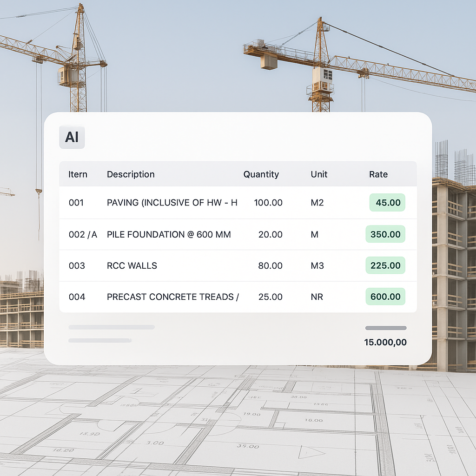Click the Rate column header
Image resolution: width=476 pixels, height=476 pixels.
click(378, 174)
